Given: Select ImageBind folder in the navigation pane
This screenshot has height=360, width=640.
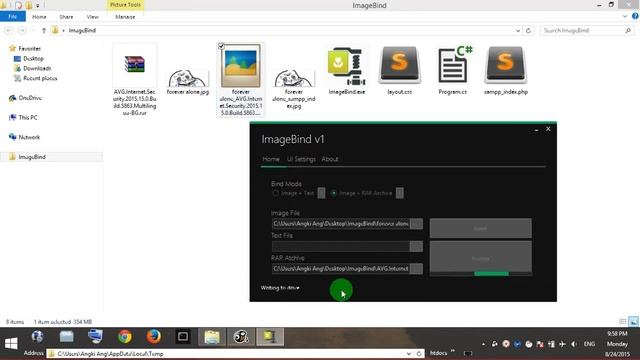Looking at the screenshot, I should [x=51, y=157].
